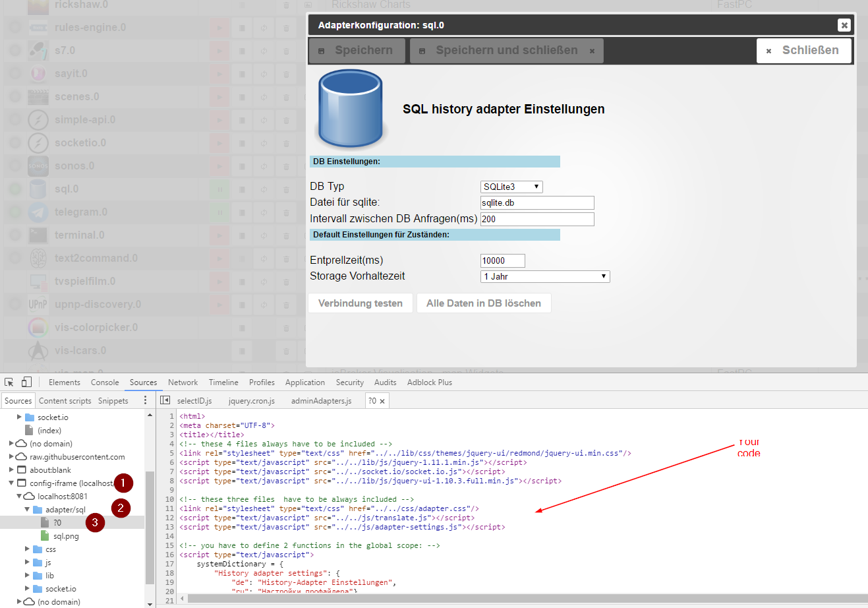This screenshot has height=608, width=868.
Task: Close the ?0 file tab
Action: pyautogui.click(x=382, y=401)
